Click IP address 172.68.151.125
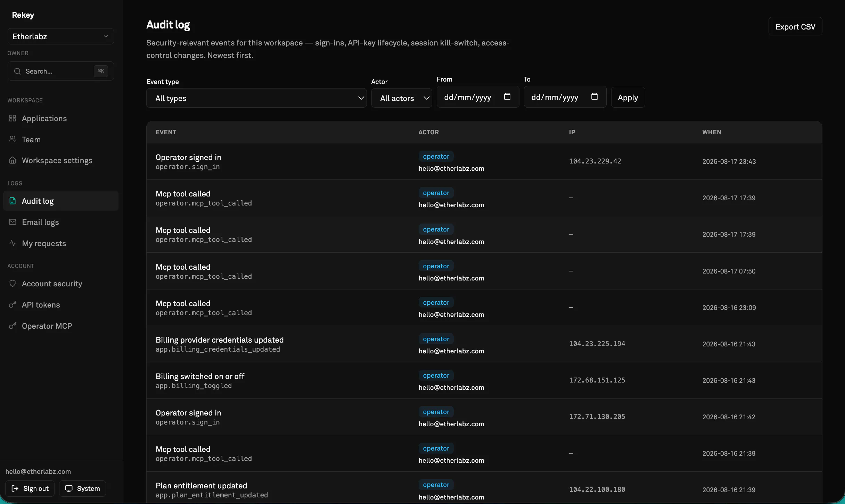The width and height of the screenshot is (845, 504). coord(597,380)
